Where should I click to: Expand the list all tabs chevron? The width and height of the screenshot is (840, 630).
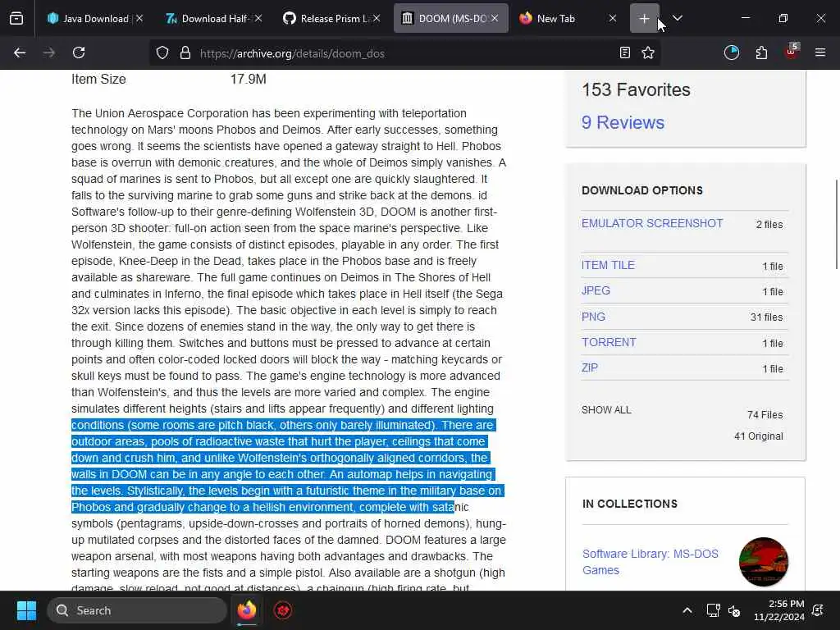pos(678,19)
